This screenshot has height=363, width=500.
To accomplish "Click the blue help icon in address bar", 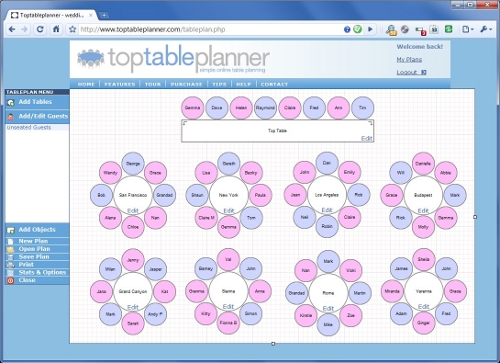I will [x=347, y=29].
